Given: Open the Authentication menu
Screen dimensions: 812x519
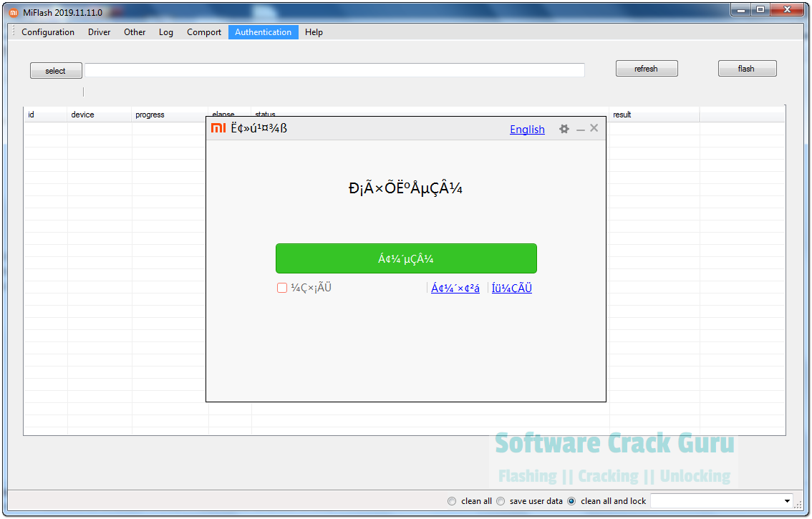Looking at the screenshot, I should click(x=263, y=32).
